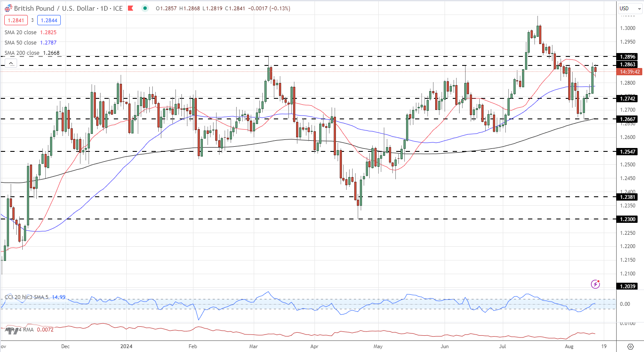Image resolution: width=644 pixels, height=352 pixels.
Task: Click the 2024 label on time axis
Action: tap(126, 346)
